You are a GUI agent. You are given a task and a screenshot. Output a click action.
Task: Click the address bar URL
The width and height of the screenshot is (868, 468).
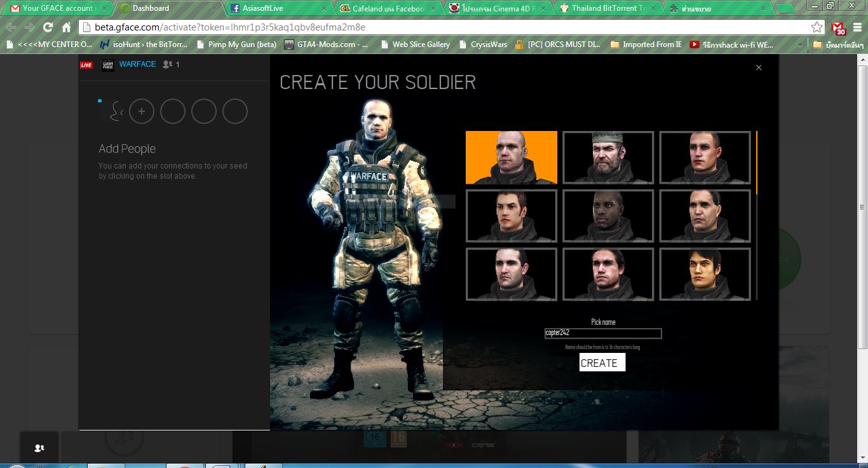click(x=230, y=27)
